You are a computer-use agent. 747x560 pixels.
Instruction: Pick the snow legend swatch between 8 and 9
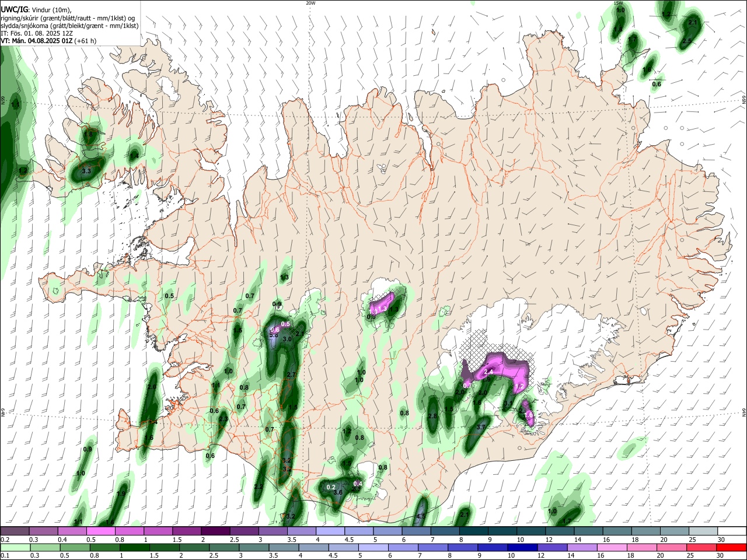473,531
